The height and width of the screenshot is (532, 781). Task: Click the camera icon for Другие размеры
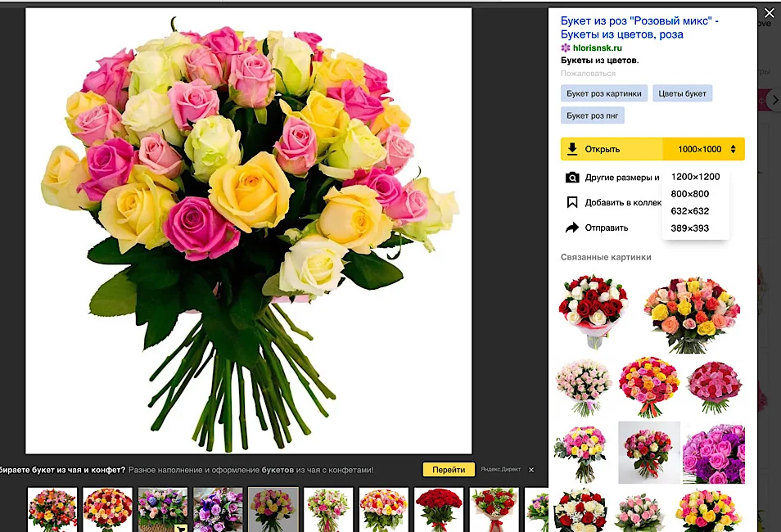tap(571, 177)
